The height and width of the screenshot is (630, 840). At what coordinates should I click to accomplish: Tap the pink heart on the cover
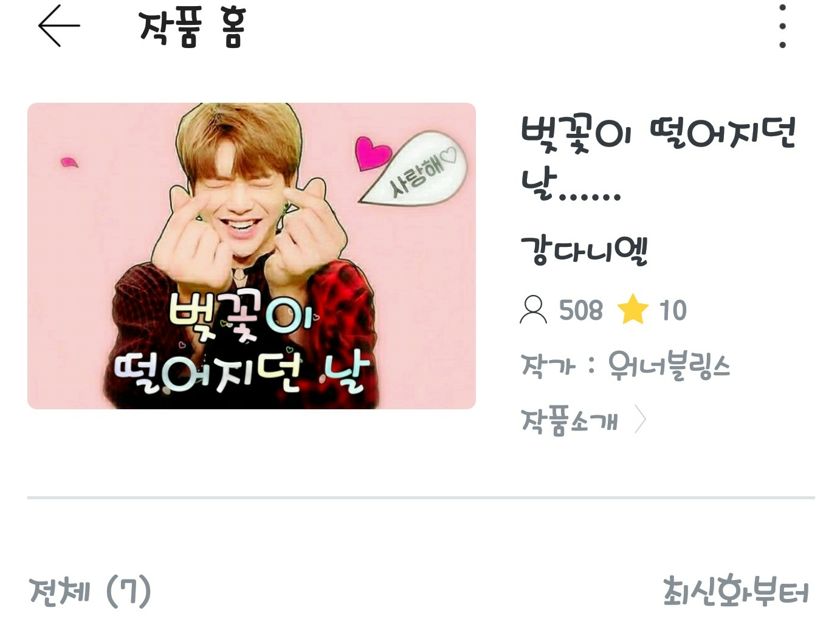[371, 153]
